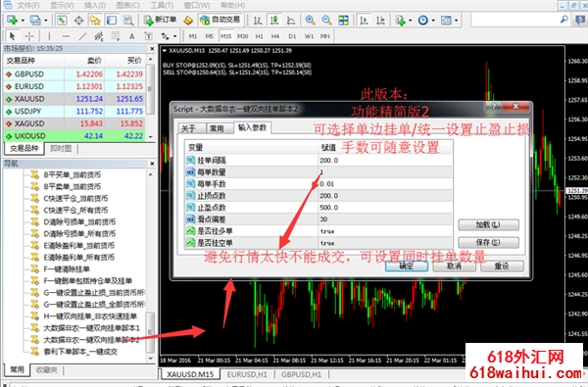588x387 pixels.
Task: Select the equidistant channel tool
Action: tap(99, 36)
